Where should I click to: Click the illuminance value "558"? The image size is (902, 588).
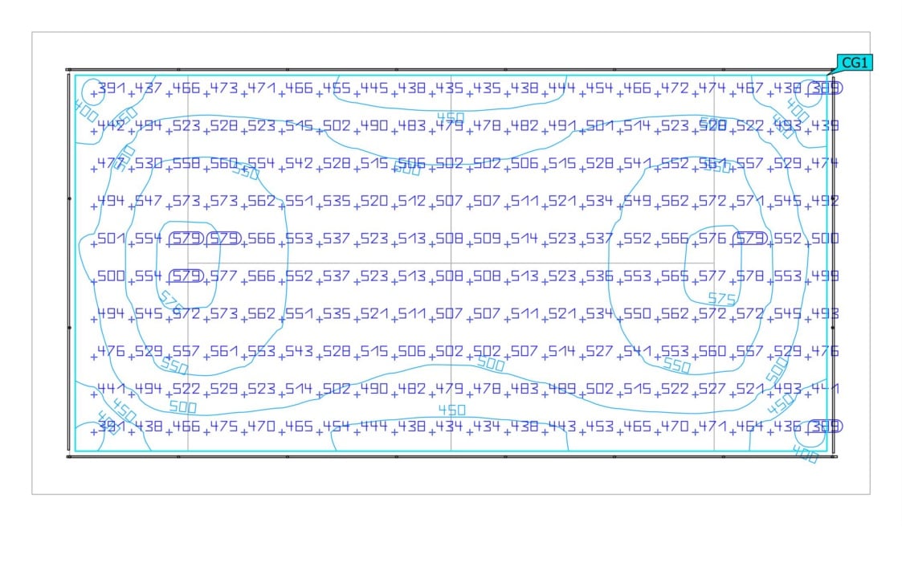186,163
